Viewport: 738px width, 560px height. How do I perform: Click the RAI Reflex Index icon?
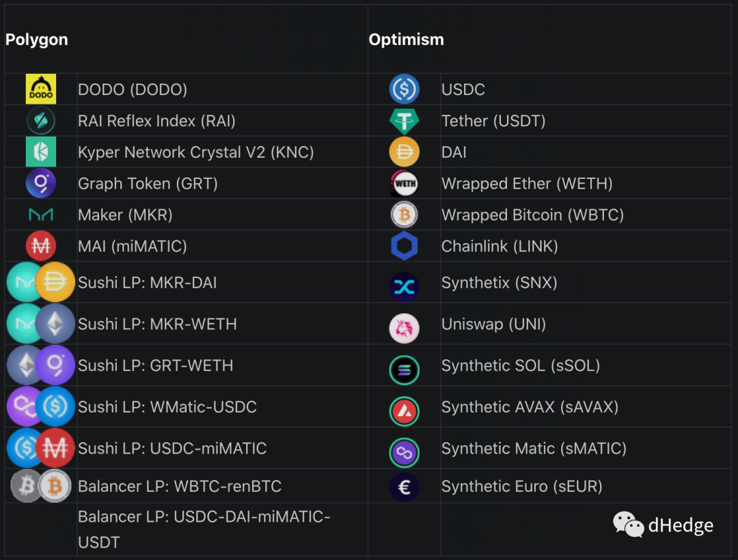click(x=41, y=120)
